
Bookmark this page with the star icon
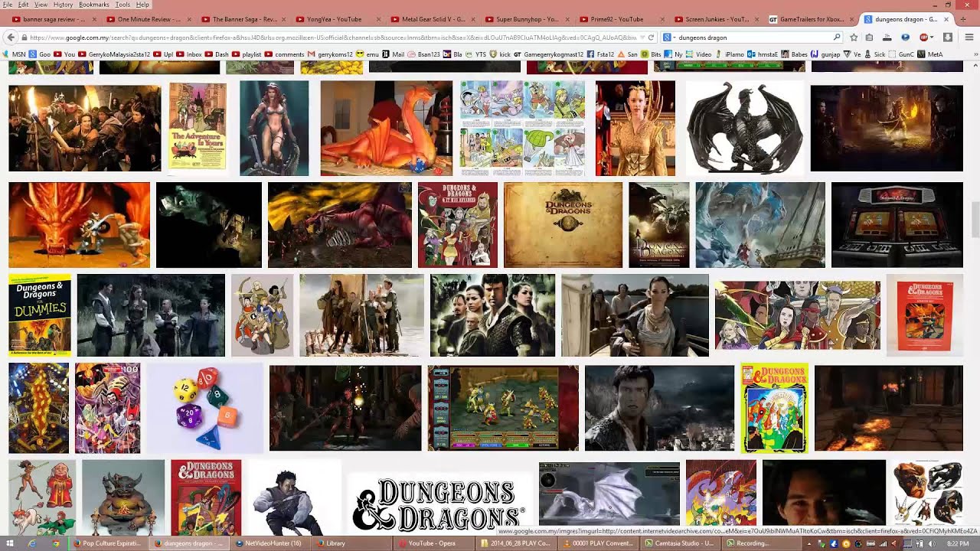pyautogui.click(x=854, y=37)
